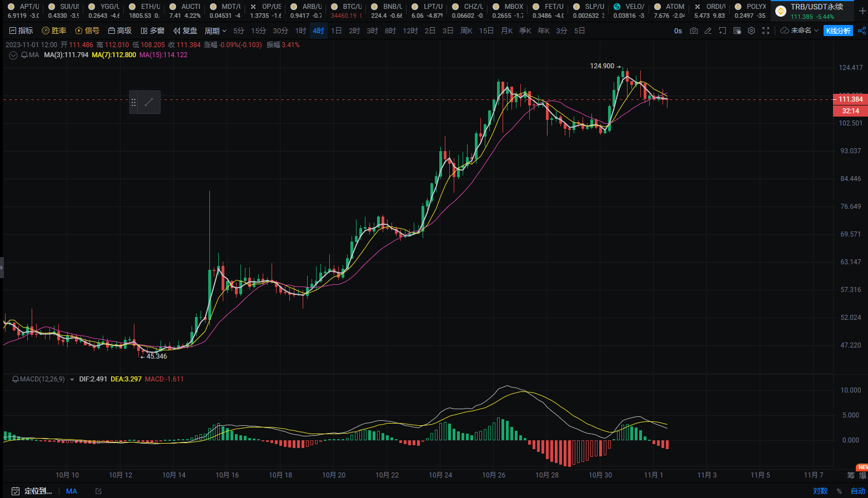Image resolution: width=868 pixels, height=498 pixels.
Task: Open the BTC/USDT symbol tab
Action: point(346,11)
